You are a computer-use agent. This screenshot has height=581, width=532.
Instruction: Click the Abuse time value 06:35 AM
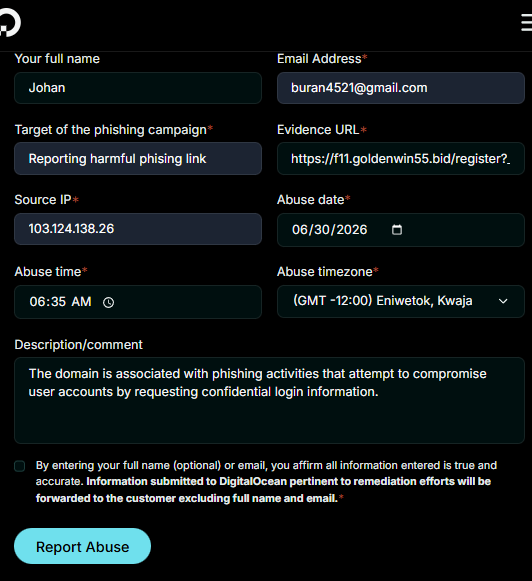(60, 302)
